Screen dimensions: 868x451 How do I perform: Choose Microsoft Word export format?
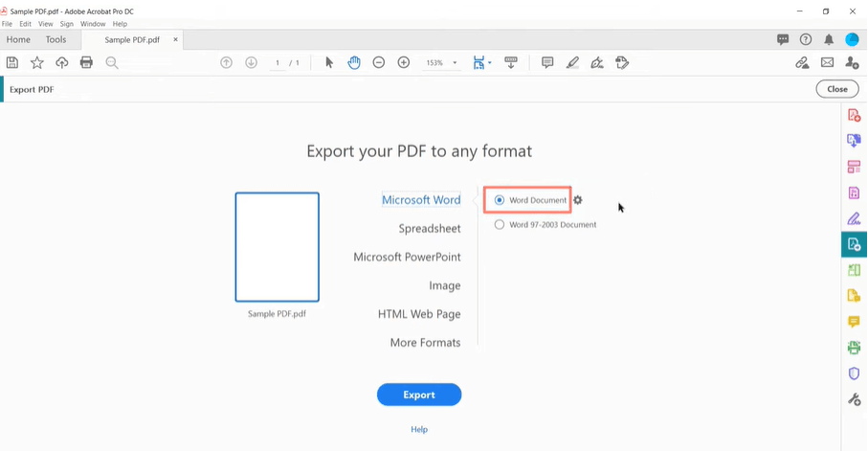[x=421, y=200]
